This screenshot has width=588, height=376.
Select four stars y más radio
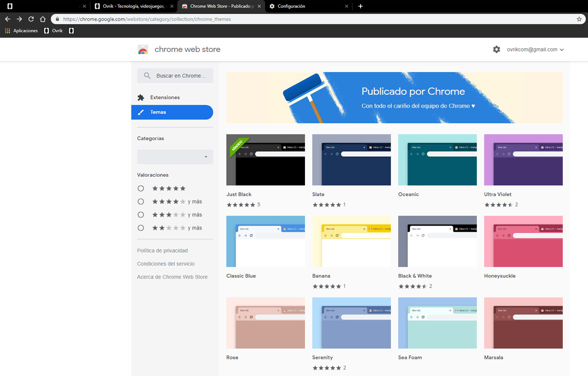coord(141,201)
